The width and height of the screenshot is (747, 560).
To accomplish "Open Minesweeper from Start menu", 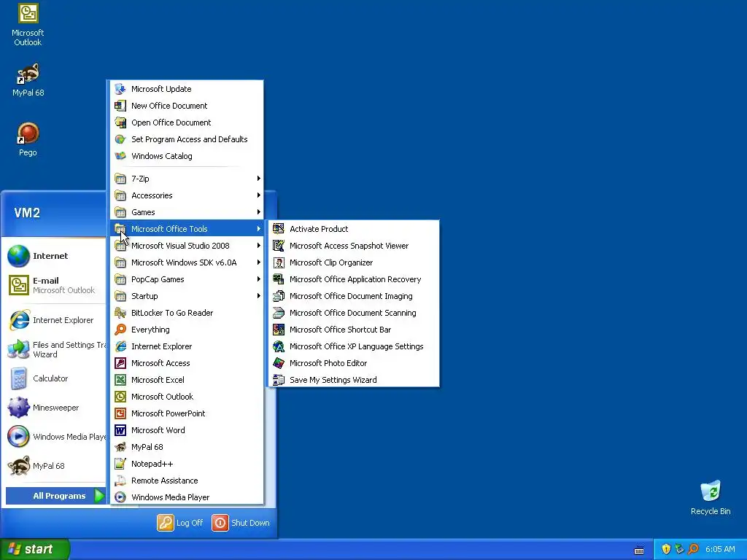I will [55, 408].
